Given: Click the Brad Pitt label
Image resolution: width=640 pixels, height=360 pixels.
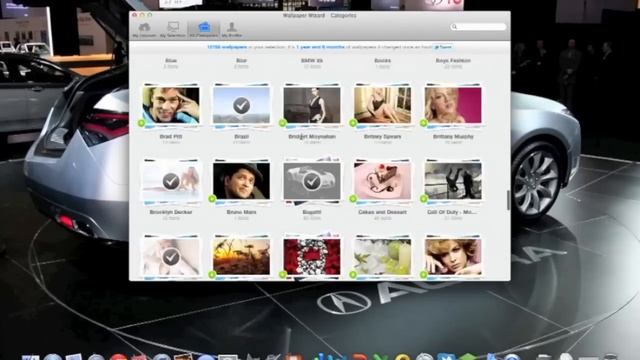Looking at the screenshot, I should [x=171, y=137].
